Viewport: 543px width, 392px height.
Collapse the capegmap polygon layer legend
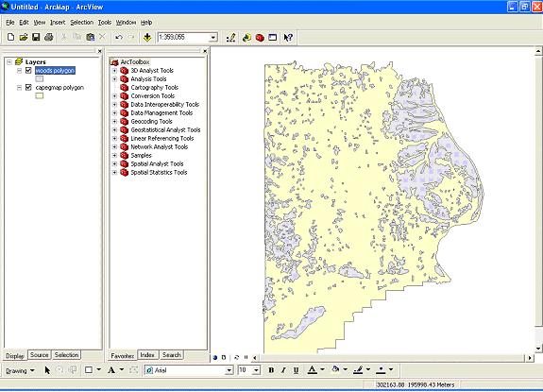[20, 88]
